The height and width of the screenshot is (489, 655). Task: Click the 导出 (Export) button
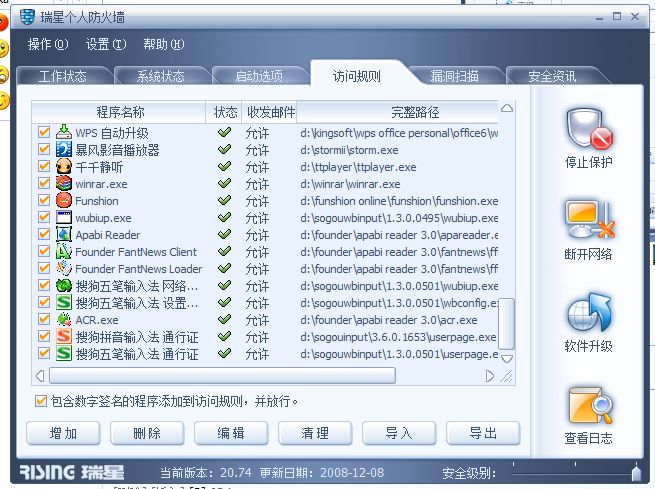coord(483,433)
